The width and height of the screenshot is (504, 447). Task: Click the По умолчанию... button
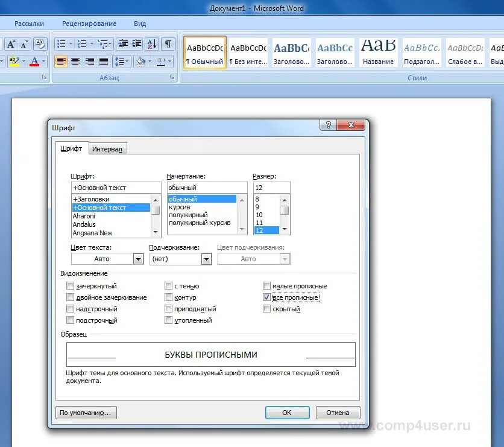(x=86, y=413)
